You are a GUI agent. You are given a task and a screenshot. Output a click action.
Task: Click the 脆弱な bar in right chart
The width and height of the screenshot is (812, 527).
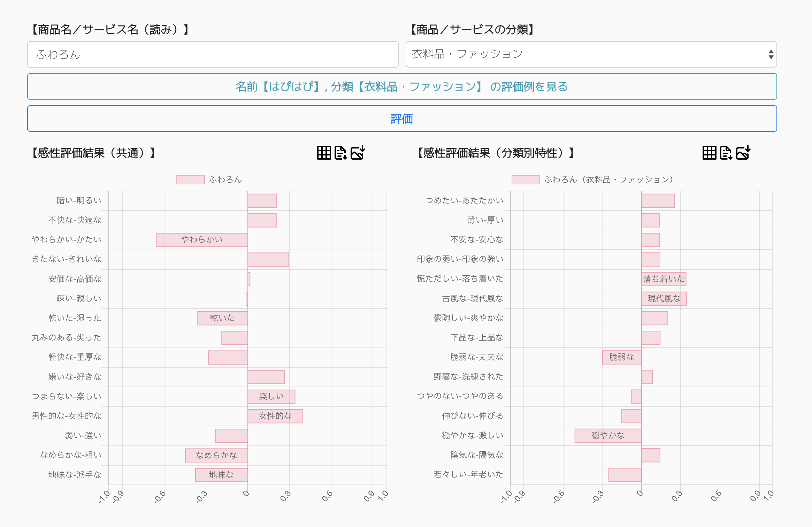pyautogui.click(x=622, y=357)
